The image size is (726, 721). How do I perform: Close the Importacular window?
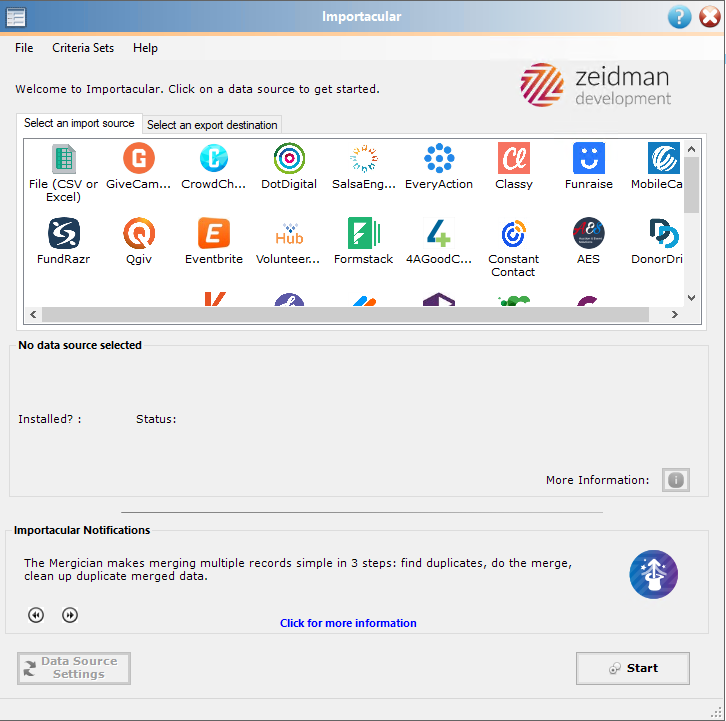709,17
